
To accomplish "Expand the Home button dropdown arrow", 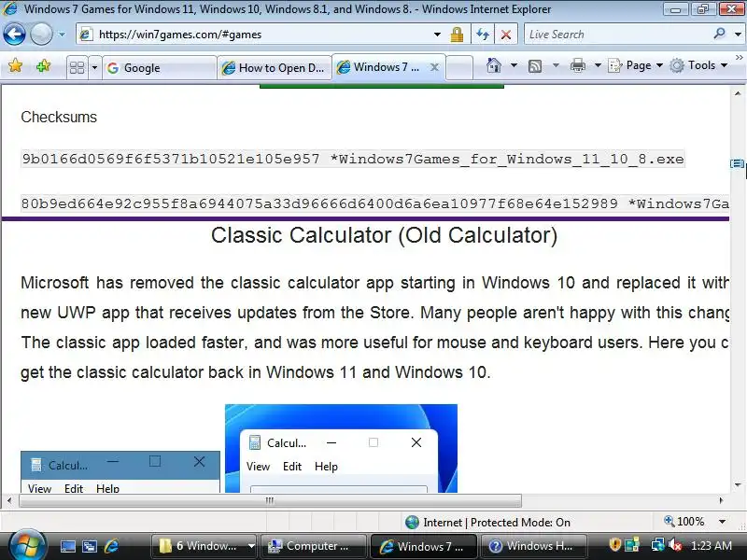I will pyautogui.click(x=514, y=65).
